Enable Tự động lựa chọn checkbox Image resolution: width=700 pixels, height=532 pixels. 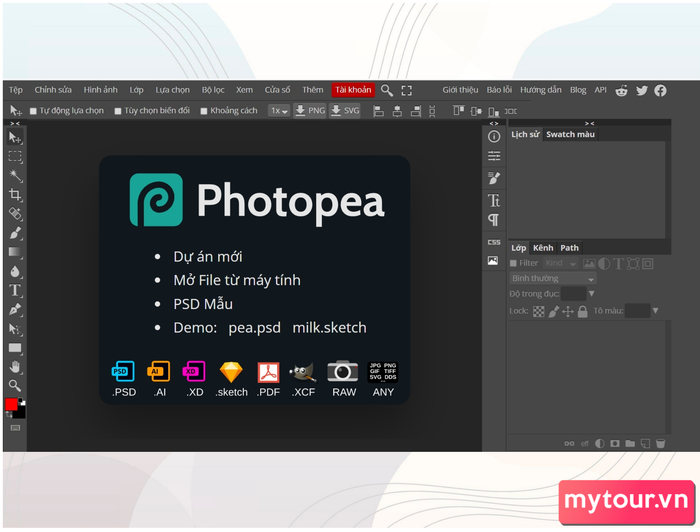point(33,111)
